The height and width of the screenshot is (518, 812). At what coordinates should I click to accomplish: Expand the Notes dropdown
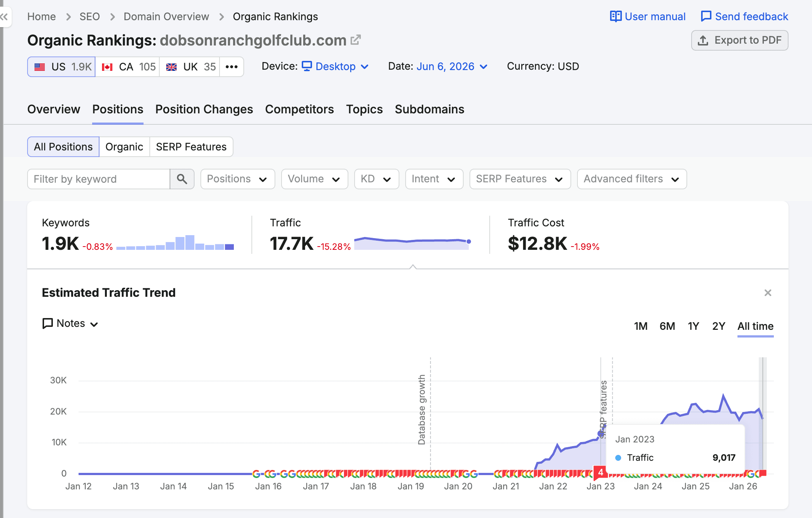(x=70, y=324)
